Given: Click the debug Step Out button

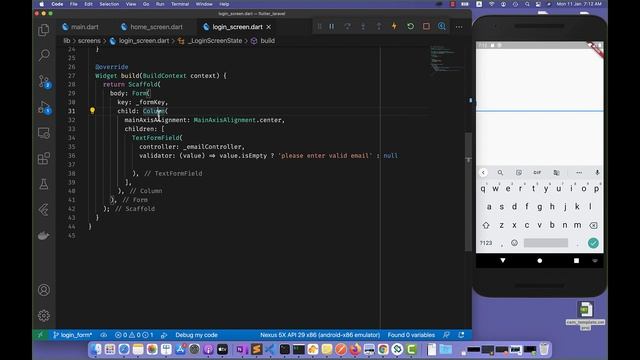Looking at the screenshot, I should (x=379, y=27).
